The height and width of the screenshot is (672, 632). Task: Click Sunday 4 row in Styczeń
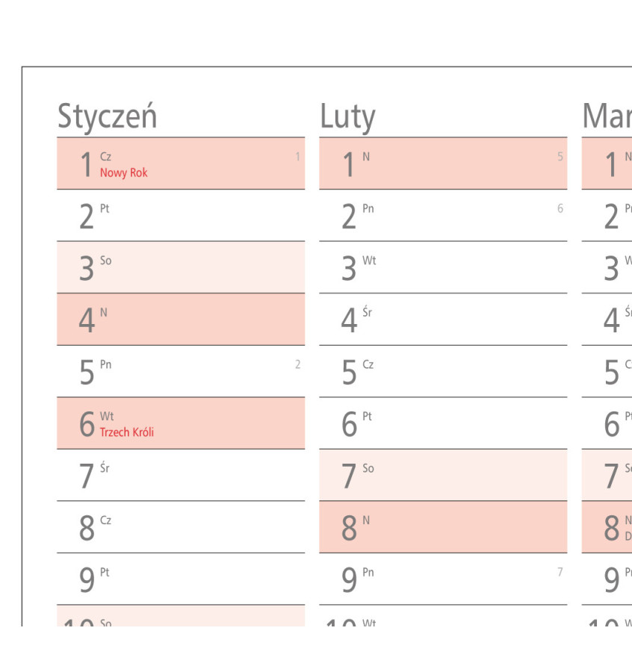pyautogui.click(x=180, y=320)
